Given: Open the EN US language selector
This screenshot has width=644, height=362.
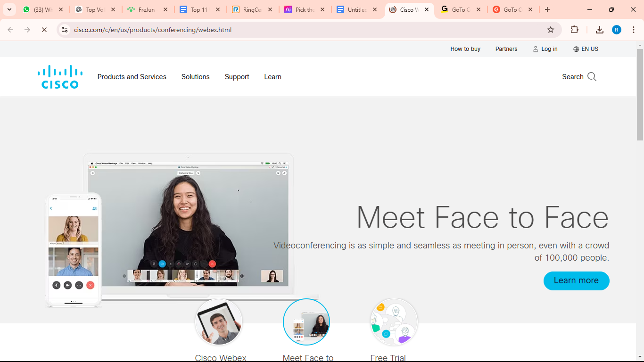Looking at the screenshot, I should pos(586,49).
